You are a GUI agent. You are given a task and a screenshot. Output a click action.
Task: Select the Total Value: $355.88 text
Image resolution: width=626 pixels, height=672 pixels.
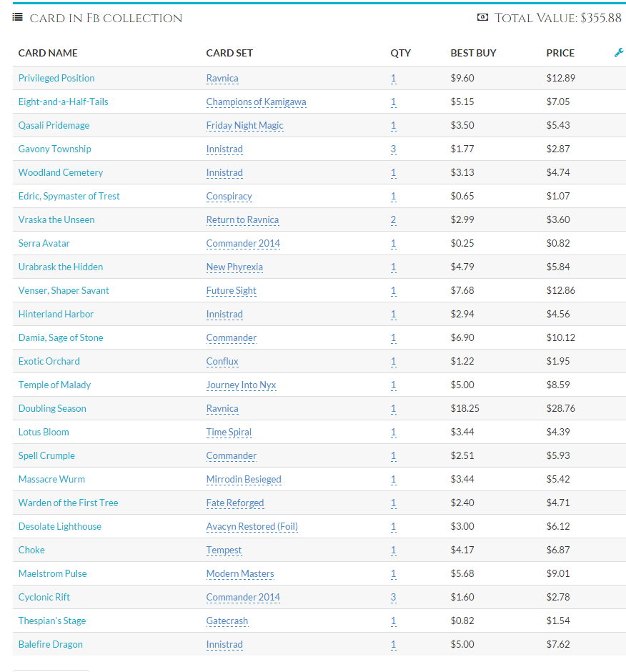[x=558, y=18]
